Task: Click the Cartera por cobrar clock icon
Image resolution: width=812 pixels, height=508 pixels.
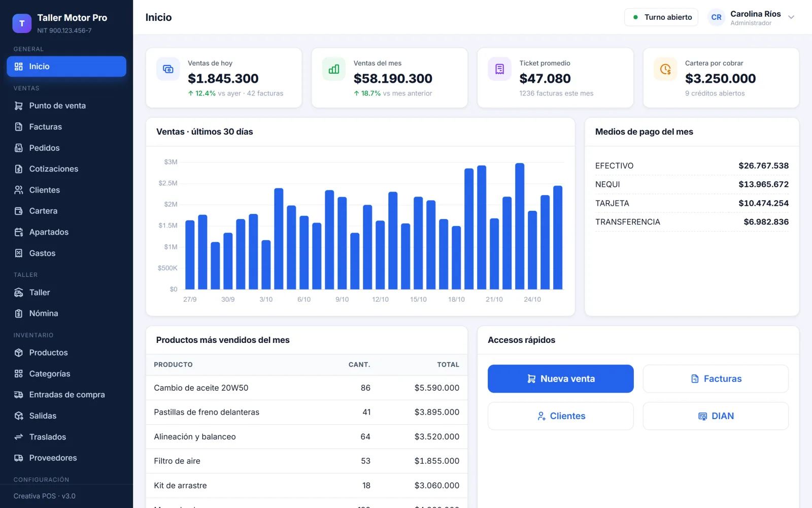Action: click(x=665, y=69)
